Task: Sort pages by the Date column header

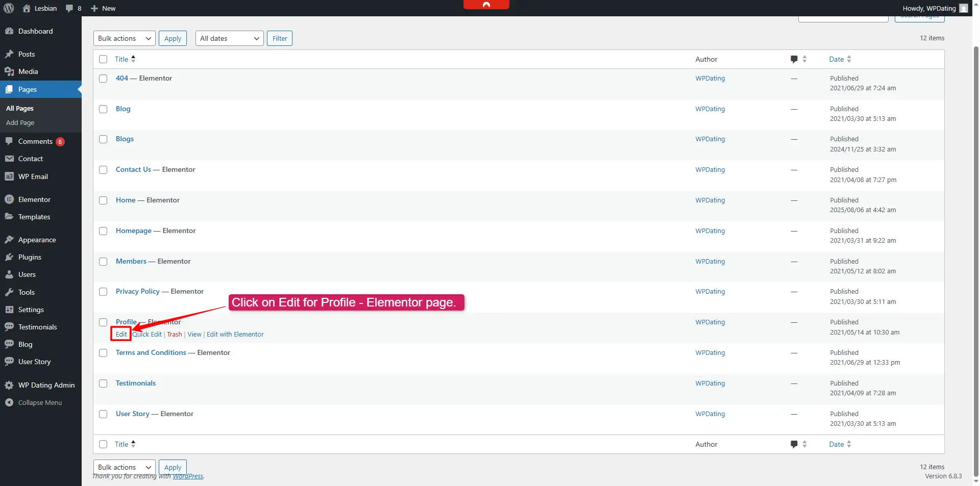Action: [836, 59]
